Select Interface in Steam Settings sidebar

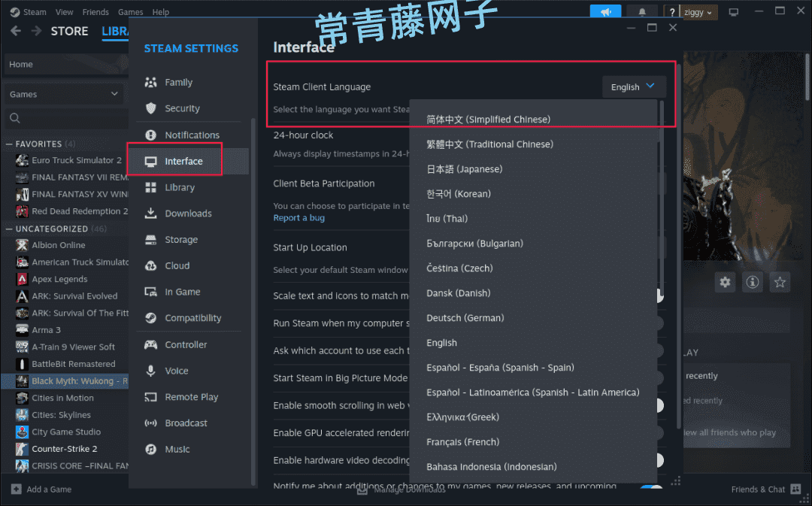point(189,161)
